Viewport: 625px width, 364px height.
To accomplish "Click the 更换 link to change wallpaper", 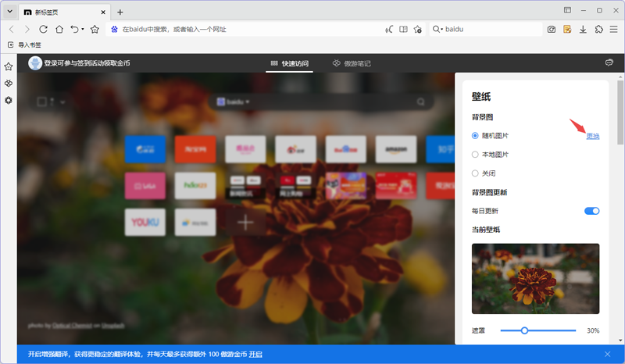I will (593, 136).
